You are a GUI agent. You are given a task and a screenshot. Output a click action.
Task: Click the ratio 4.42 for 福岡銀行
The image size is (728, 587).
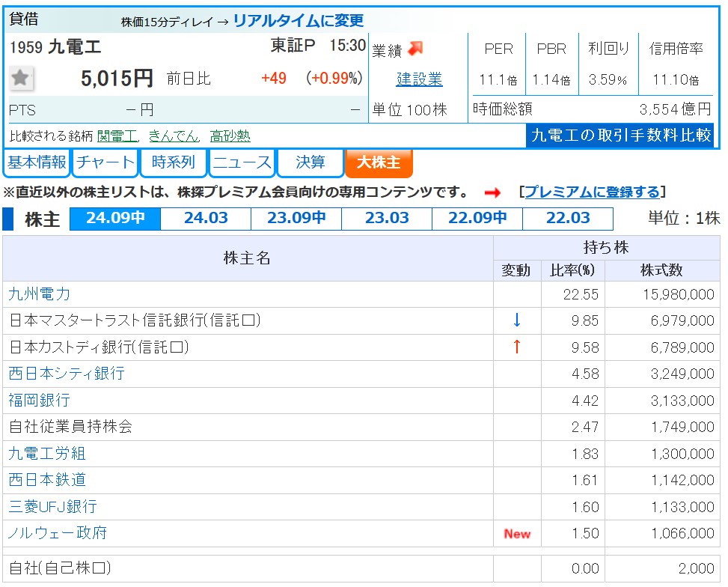click(x=585, y=401)
